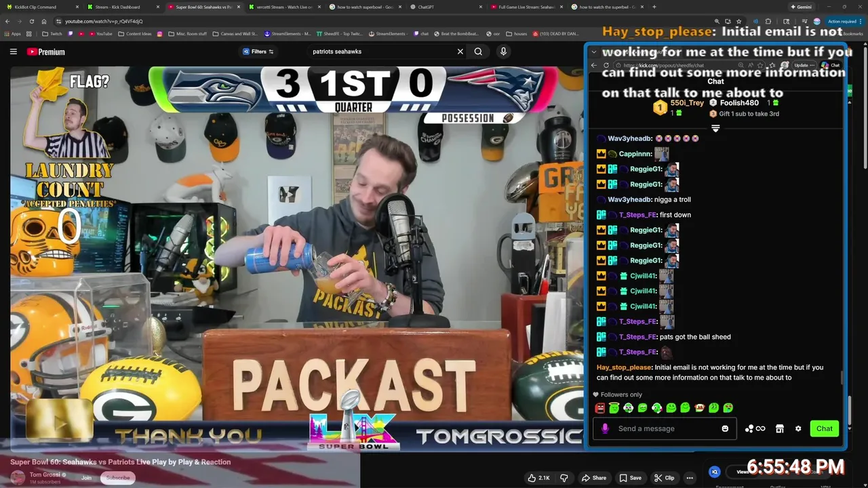Insert the heart-eyes green emote
The width and height of the screenshot is (868, 488).
(728, 408)
